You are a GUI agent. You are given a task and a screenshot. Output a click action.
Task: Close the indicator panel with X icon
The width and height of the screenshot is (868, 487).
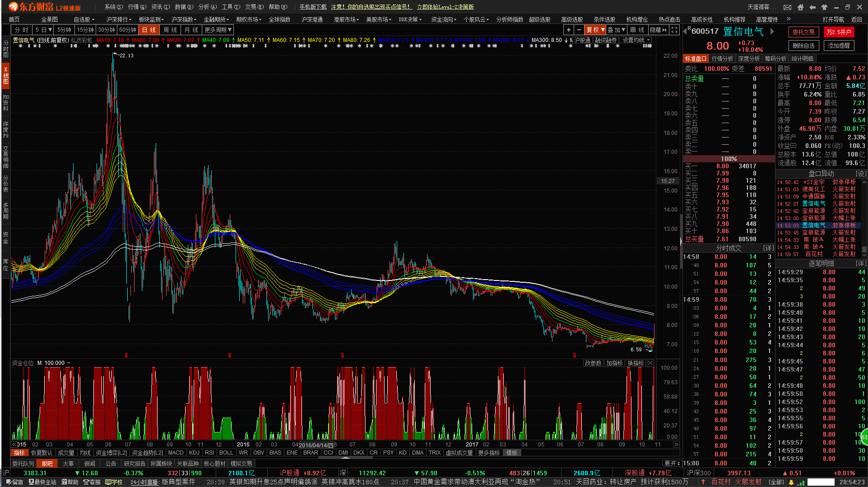tap(650, 363)
